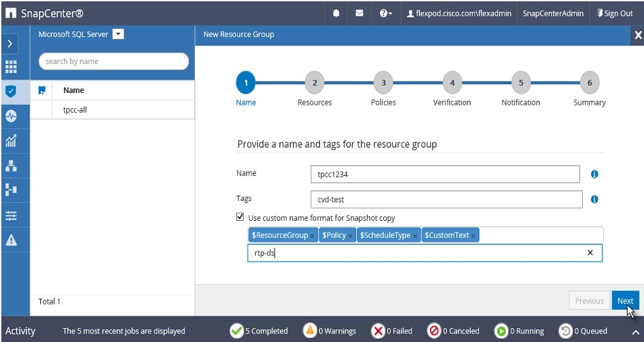644x342 pixels.
Task: Open the Dashboard grid icon
Action: 11,67
